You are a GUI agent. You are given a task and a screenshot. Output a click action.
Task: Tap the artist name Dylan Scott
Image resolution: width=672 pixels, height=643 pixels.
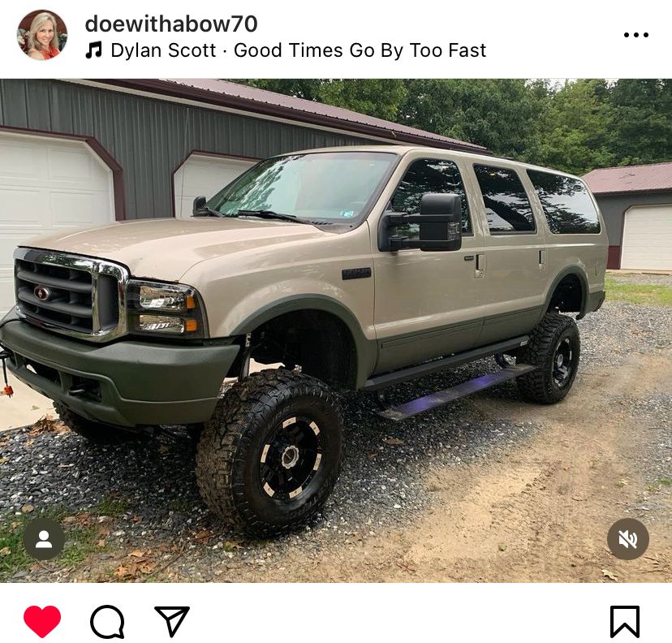point(163,50)
